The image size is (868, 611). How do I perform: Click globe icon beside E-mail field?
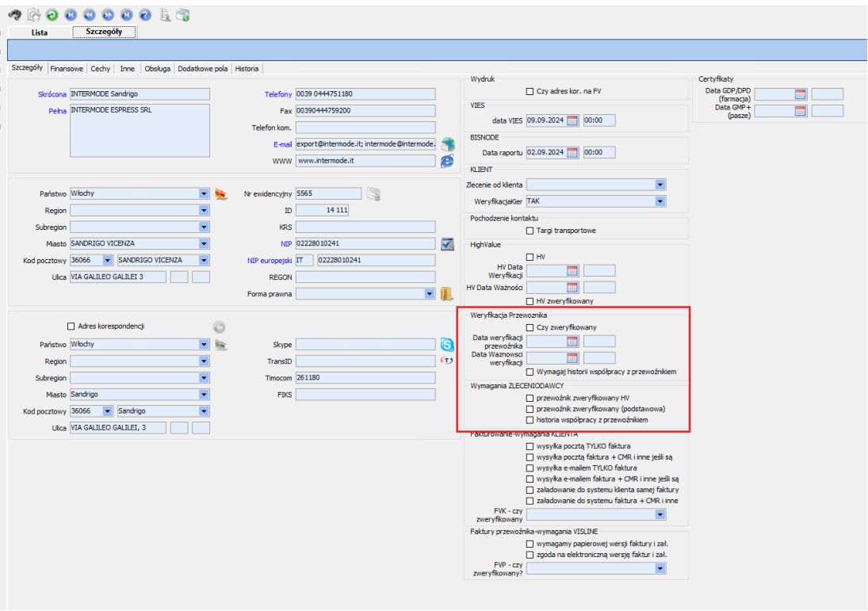click(448, 144)
